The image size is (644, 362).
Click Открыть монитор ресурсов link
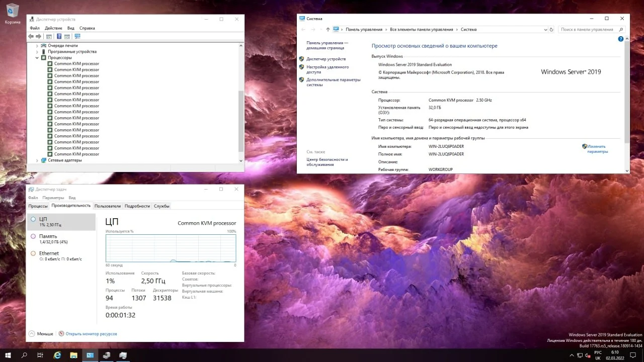tap(91, 334)
